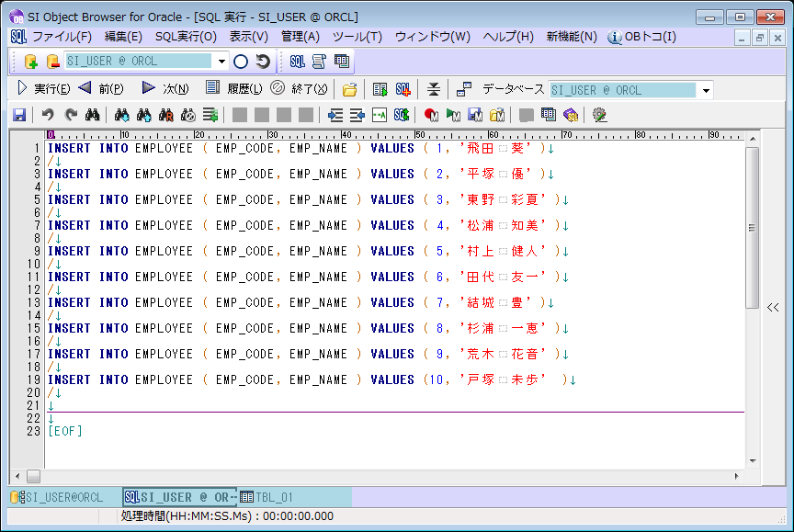Screen dimensions: 794x532
Task: Open the ツール(T) menu
Action: coord(357,37)
